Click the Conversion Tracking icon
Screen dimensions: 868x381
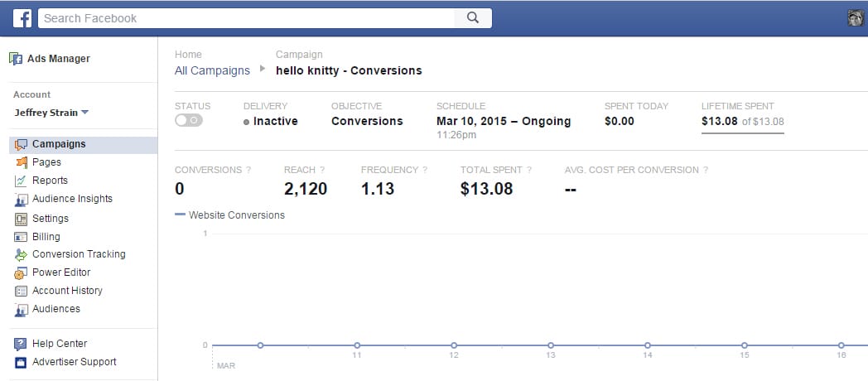(21, 255)
